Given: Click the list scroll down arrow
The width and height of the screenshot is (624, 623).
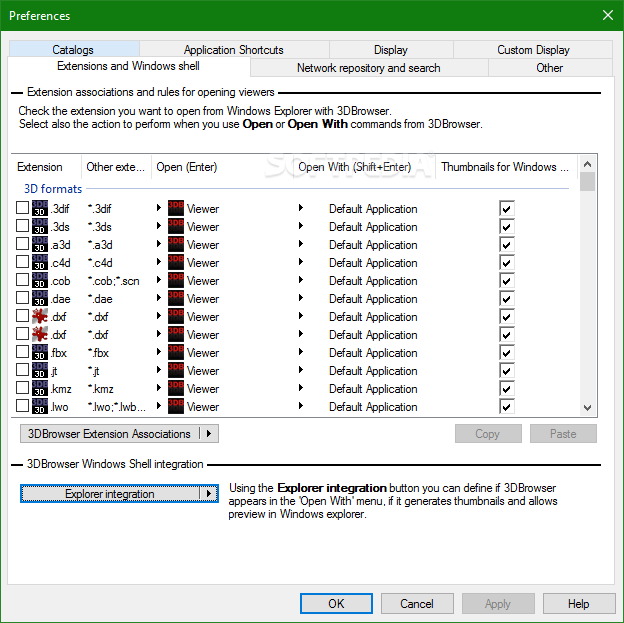Looking at the screenshot, I should coord(587,407).
